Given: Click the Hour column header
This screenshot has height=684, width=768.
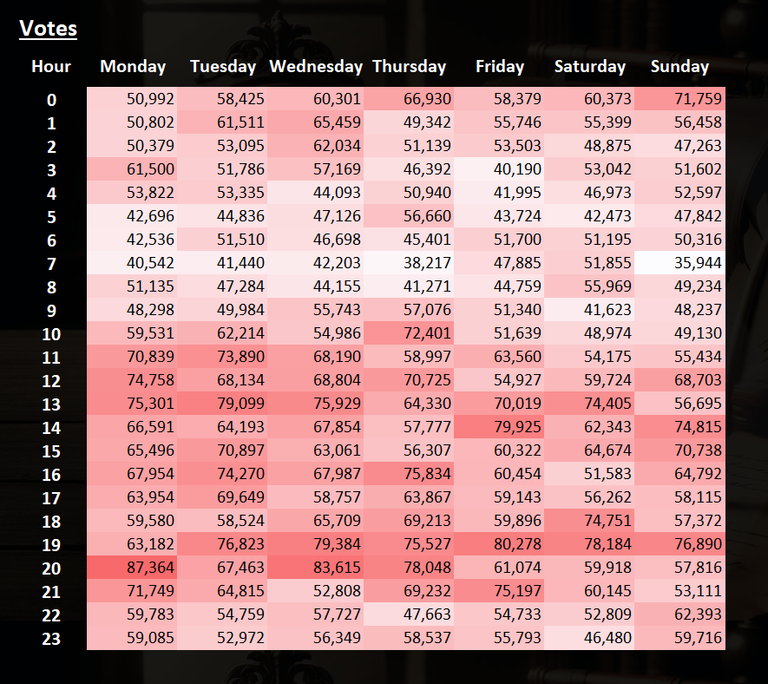Looking at the screenshot, I should click(x=51, y=66).
